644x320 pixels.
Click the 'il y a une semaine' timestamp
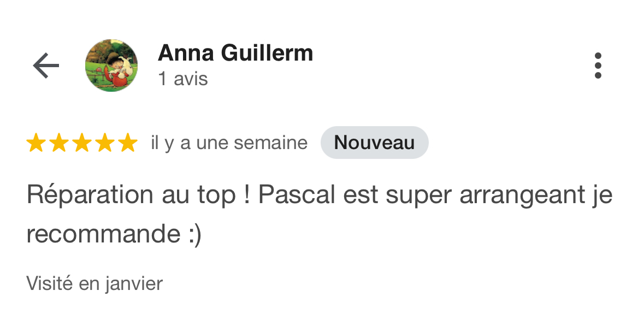229,144
